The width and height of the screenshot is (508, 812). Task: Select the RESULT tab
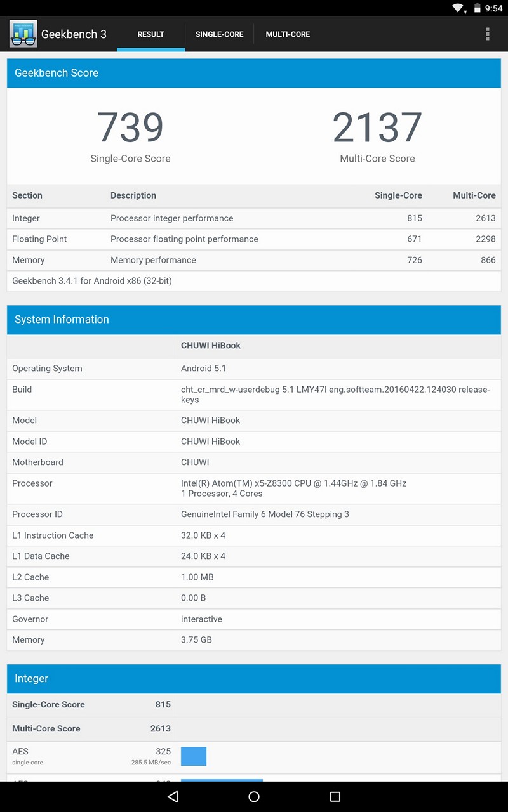coord(151,34)
